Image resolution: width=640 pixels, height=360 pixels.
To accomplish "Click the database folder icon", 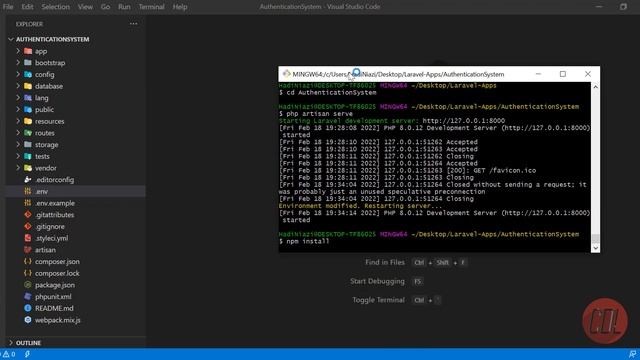I will tap(28, 86).
